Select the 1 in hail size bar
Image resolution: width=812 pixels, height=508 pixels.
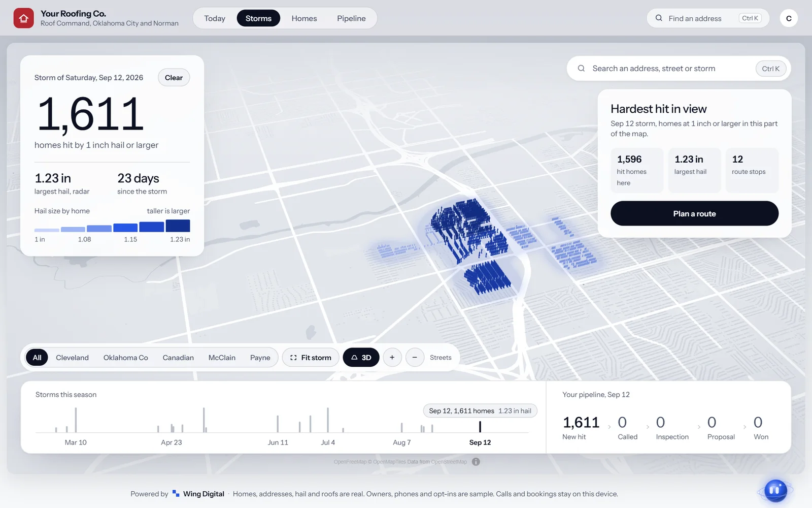[47, 230]
